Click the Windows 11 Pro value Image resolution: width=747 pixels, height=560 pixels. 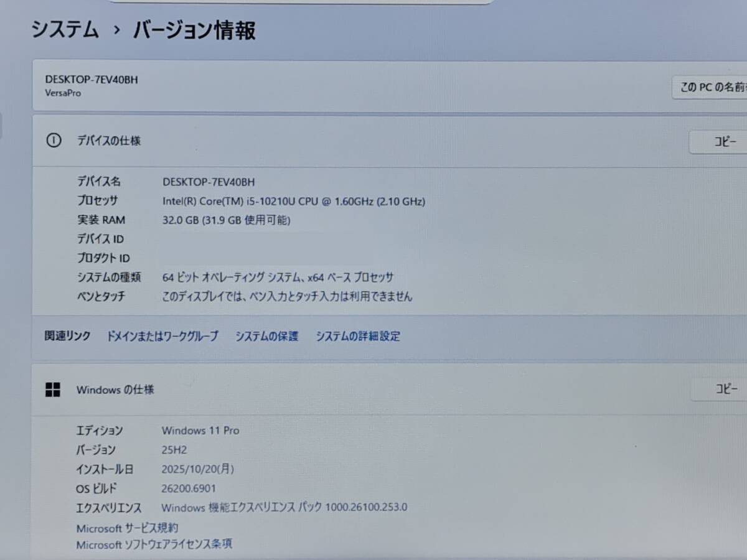[200, 431]
